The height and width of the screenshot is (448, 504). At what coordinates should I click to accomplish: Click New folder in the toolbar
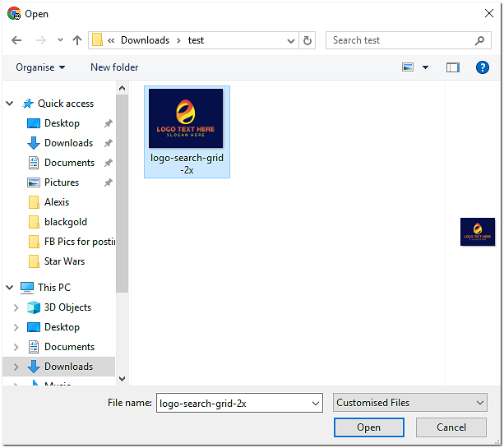pyautogui.click(x=114, y=67)
